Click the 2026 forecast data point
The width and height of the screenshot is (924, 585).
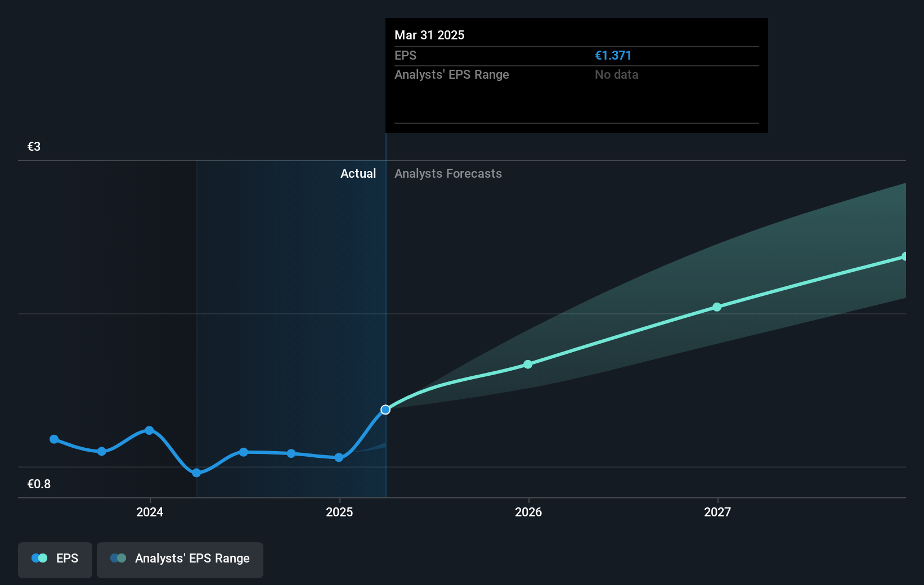[x=528, y=364]
